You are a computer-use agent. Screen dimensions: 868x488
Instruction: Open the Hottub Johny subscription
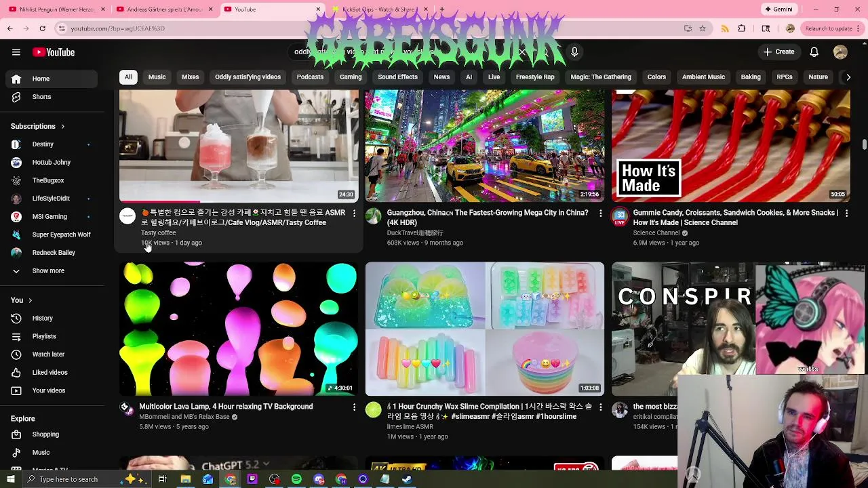[52, 163]
